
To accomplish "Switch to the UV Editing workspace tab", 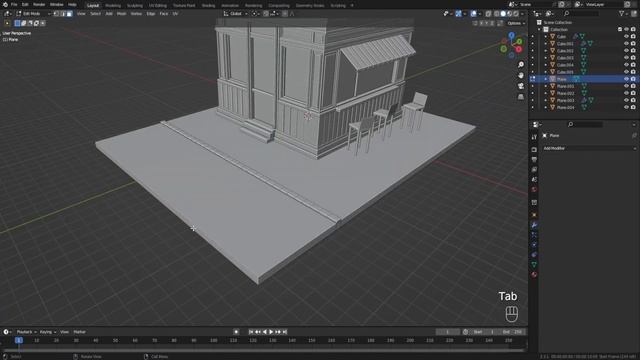I will tap(158, 6).
